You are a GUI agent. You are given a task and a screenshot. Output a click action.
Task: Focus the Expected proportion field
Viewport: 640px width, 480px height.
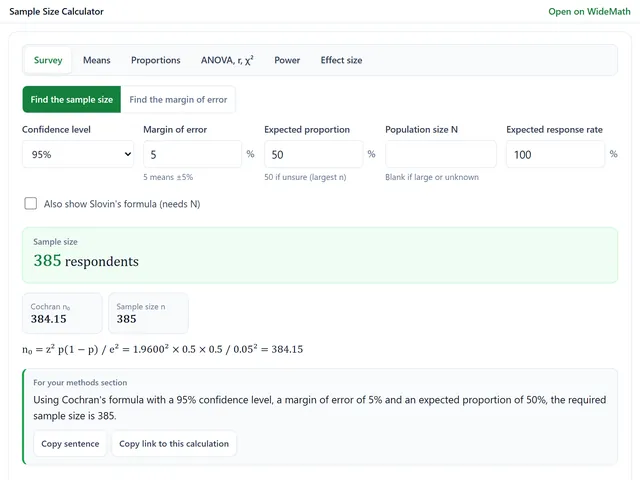[313, 154]
